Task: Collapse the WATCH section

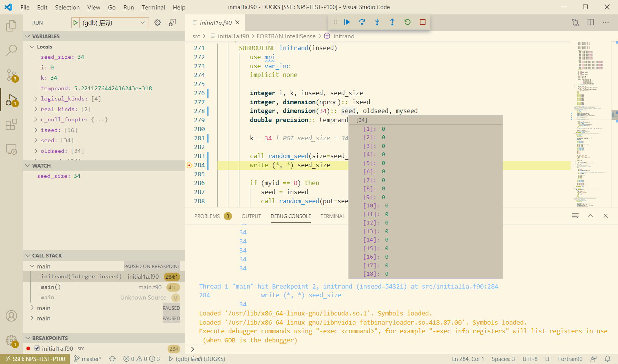Action: tap(104, 166)
